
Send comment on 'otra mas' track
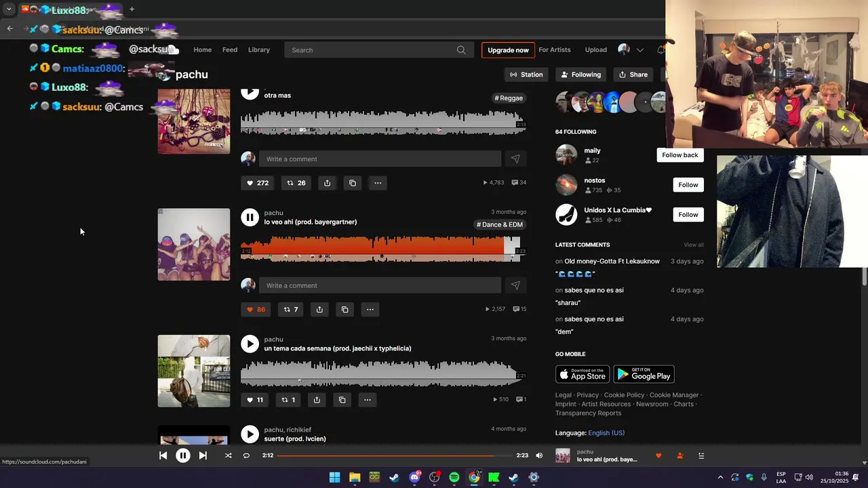515,159
